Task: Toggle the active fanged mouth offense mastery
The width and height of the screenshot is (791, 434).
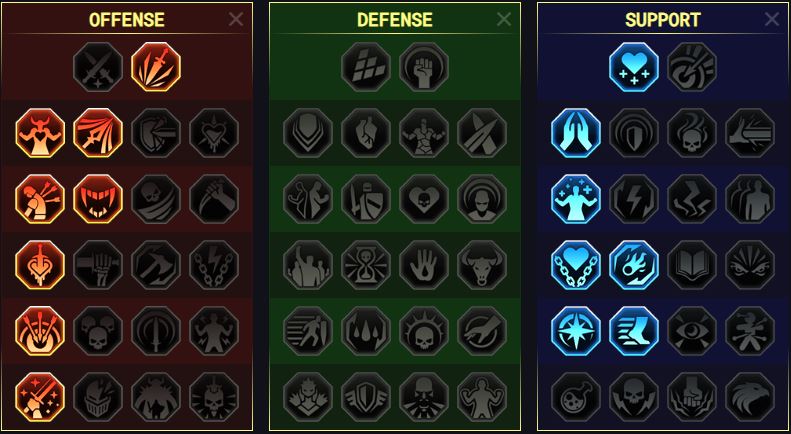Action: (98, 199)
